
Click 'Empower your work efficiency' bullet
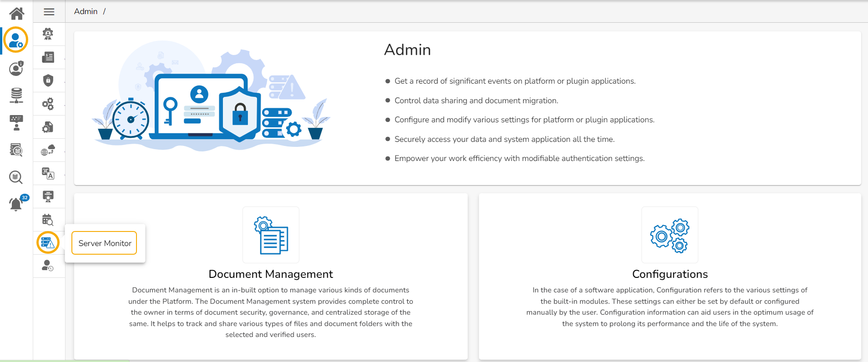(x=520, y=158)
